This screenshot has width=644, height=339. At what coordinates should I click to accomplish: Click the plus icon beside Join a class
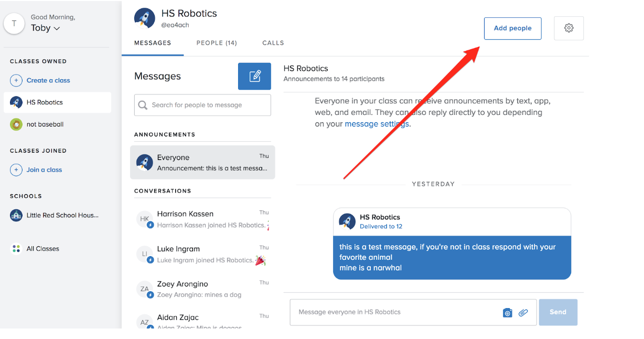click(x=16, y=169)
